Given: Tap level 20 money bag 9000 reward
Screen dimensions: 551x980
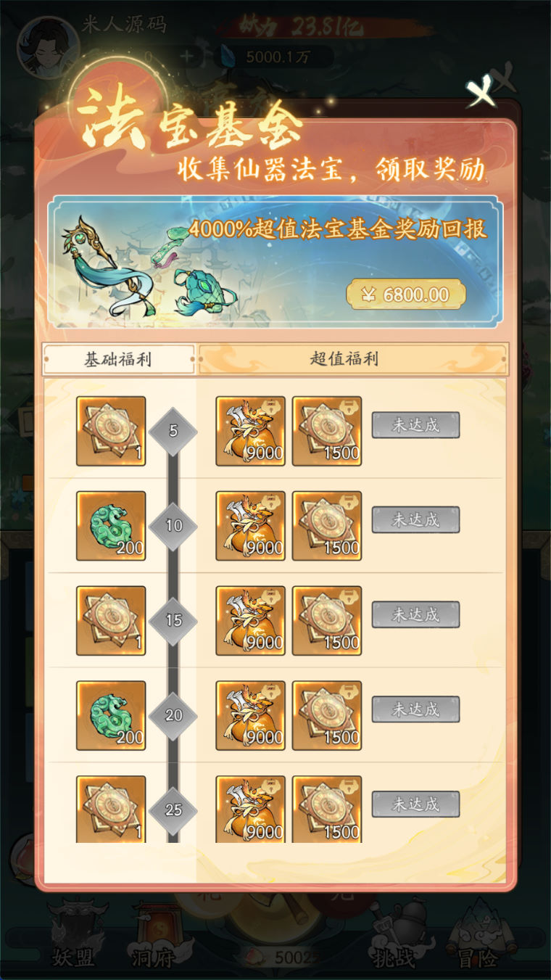Looking at the screenshot, I should point(250,715).
